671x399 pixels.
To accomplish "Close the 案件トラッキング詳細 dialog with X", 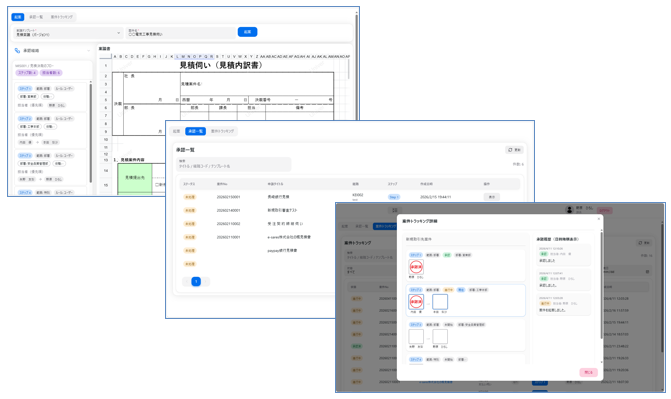I will 599,219.
